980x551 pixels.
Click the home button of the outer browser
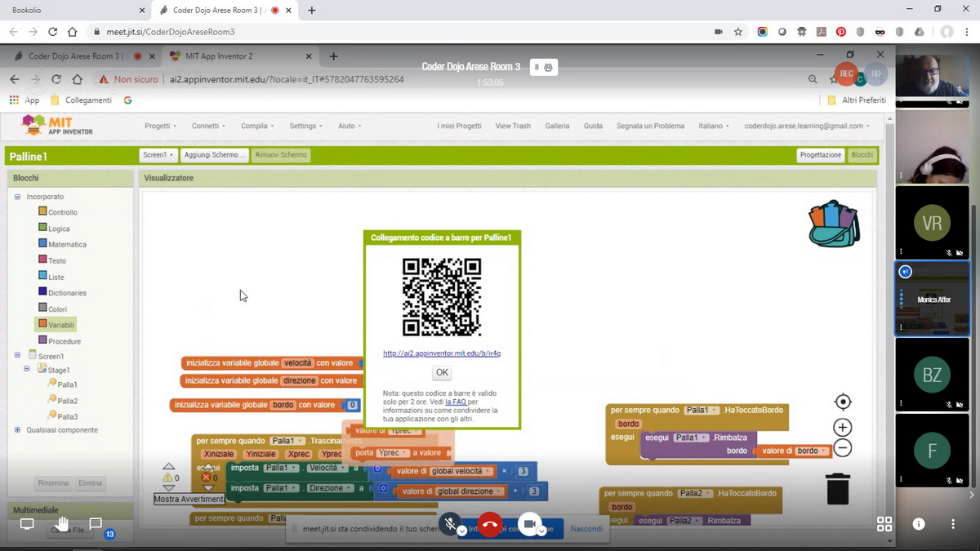point(72,32)
